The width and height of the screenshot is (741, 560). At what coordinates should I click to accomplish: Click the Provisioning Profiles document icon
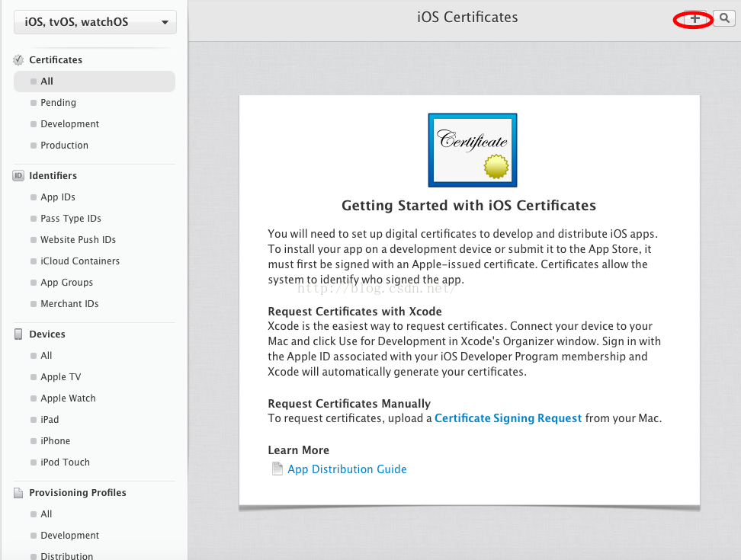(18, 493)
